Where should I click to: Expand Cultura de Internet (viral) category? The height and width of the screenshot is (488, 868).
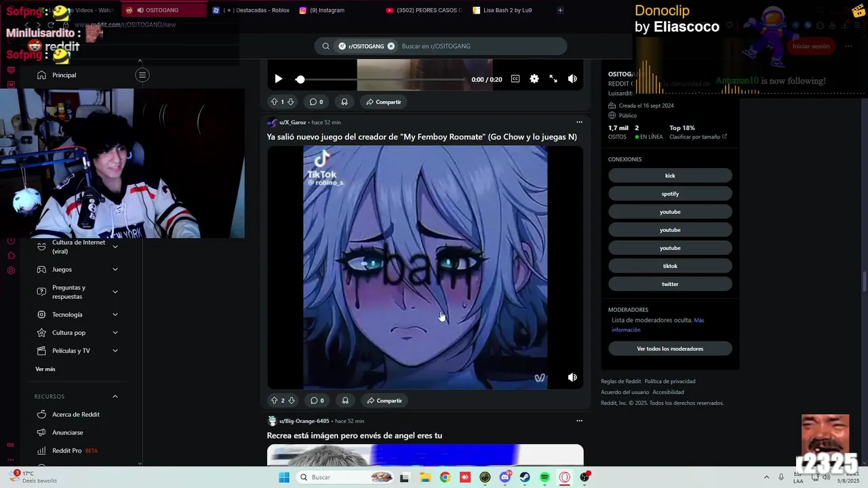click(115, 247)
